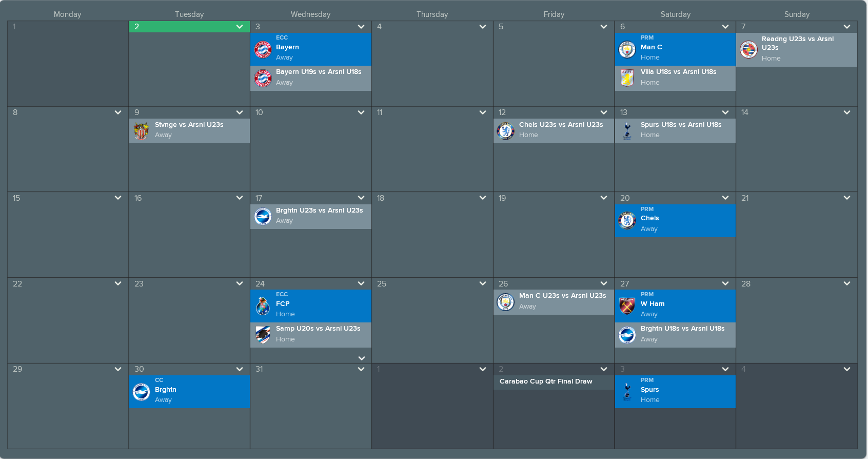The height and width of the screenshot is (459, 868).
Task: Click the Sampdoria crest on day 24
Action: [x=263, y=335]
